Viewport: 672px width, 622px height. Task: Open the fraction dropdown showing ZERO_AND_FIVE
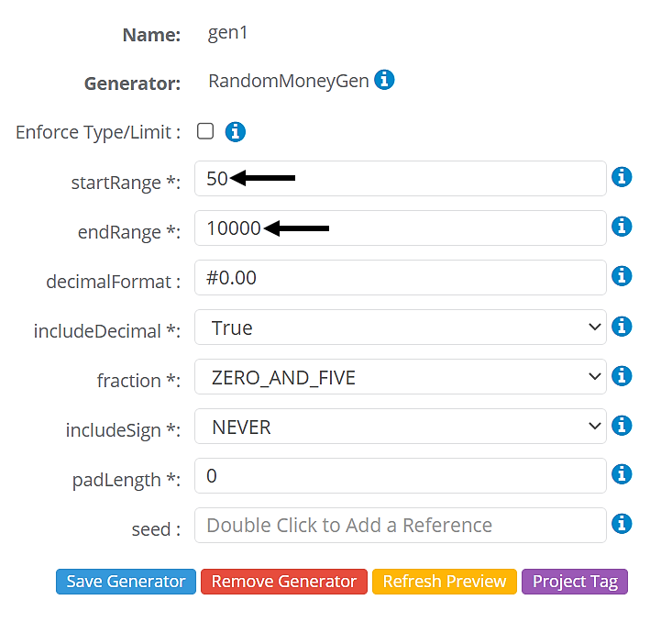(x=401, y=377)
